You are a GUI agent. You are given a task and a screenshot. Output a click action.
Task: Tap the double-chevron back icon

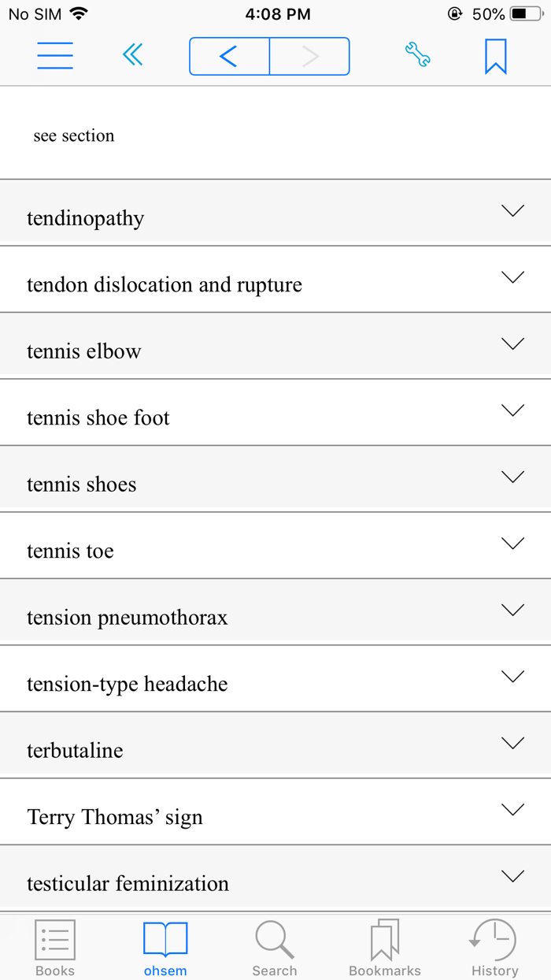(133, 56)
